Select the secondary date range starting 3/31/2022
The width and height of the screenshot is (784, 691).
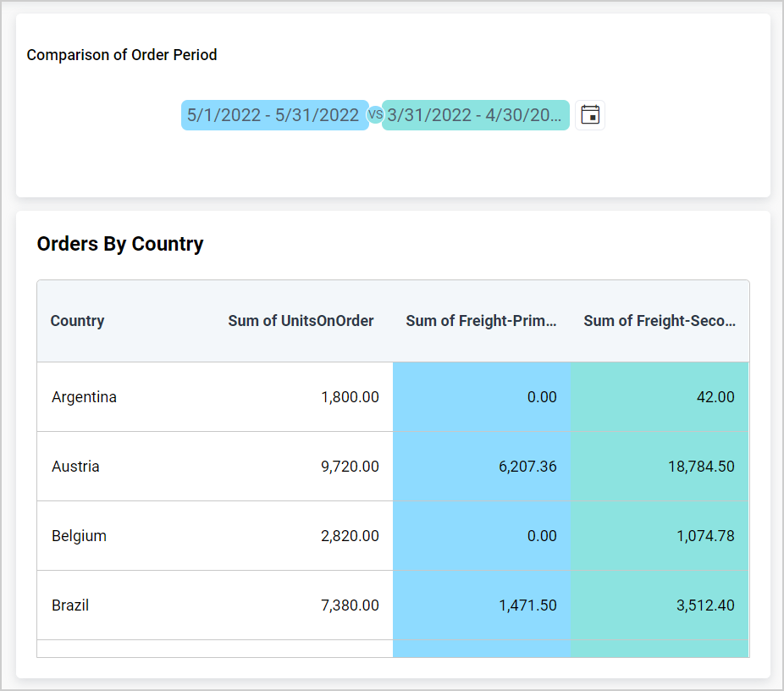click(x=475, y=115)
